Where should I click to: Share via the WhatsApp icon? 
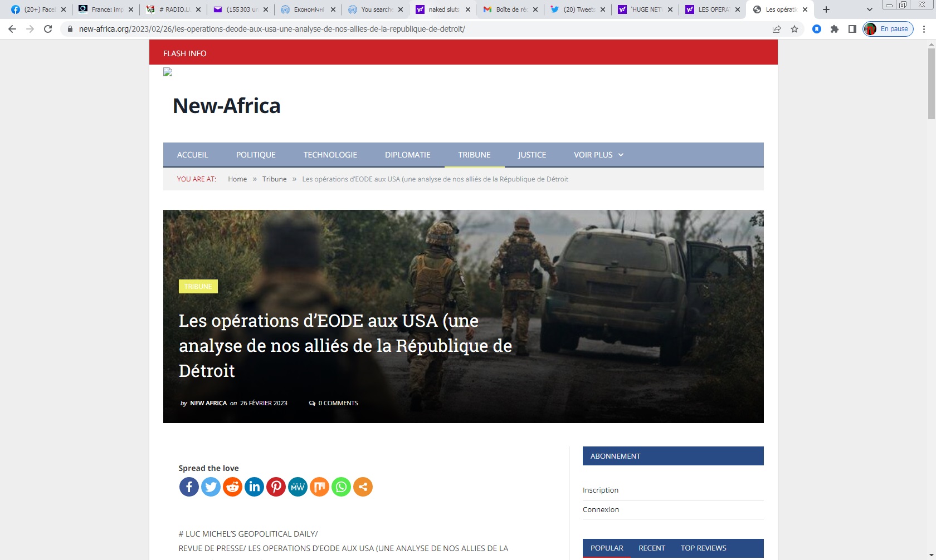tap(341, 487)
